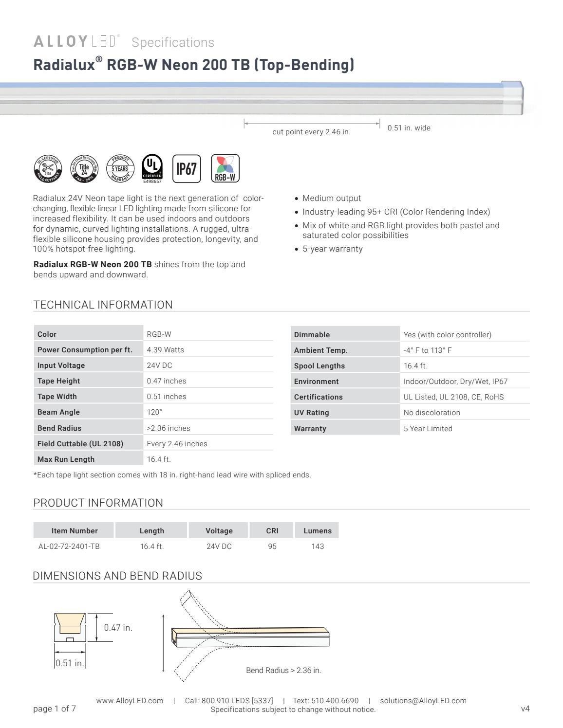Select item number AL-02-72-2401-TB

[x=69, y=546]
